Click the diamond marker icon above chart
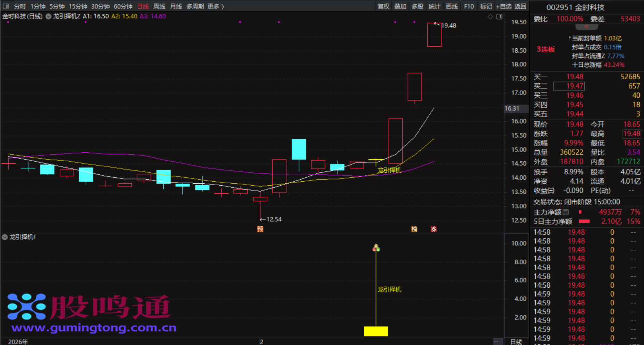644x345 pixels. point(490,16)
